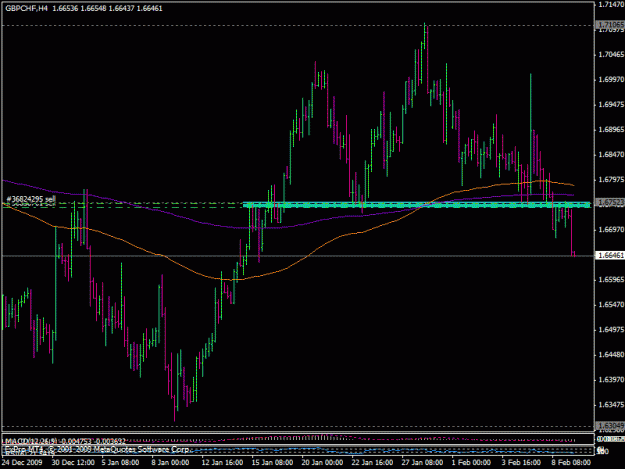Click the '24 Dec 2009' date label
Viewport: 625px width, 469px height.
tap(22, 462)
